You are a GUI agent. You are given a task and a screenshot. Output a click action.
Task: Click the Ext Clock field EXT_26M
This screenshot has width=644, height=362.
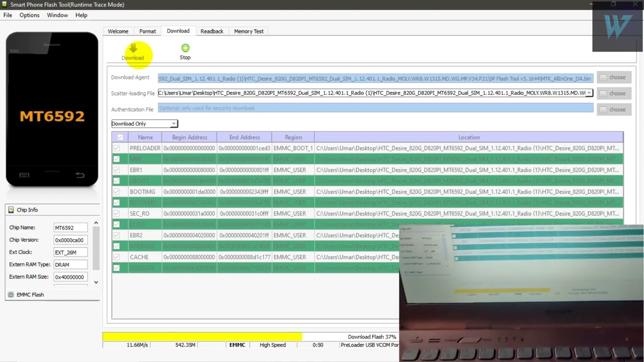(x=70, y=252)
